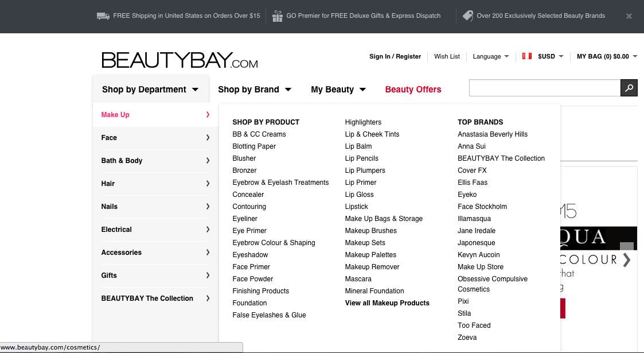Open Highlighters category
Image resolution: width=644 pixels, height=353 pixels.
[363, 122]
